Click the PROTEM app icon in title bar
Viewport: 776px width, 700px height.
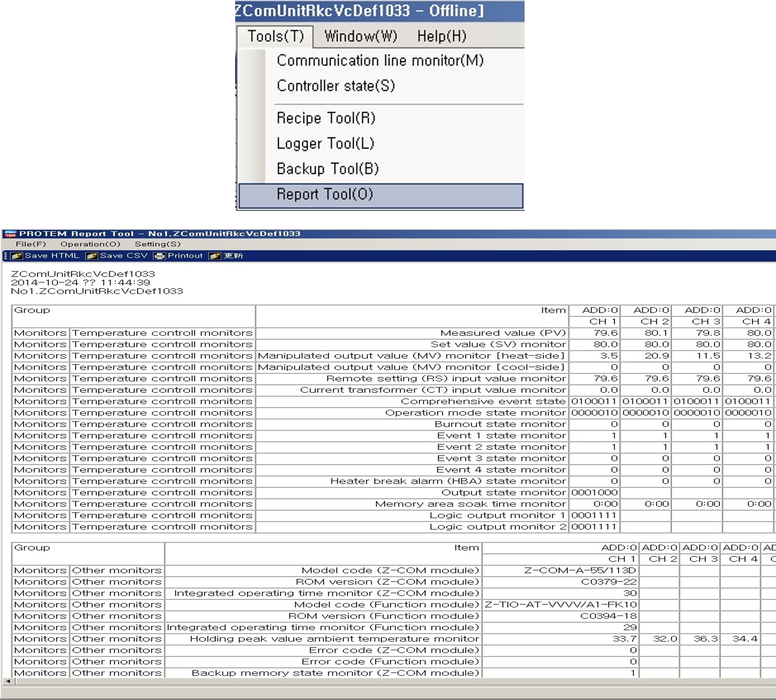[10, 233]
